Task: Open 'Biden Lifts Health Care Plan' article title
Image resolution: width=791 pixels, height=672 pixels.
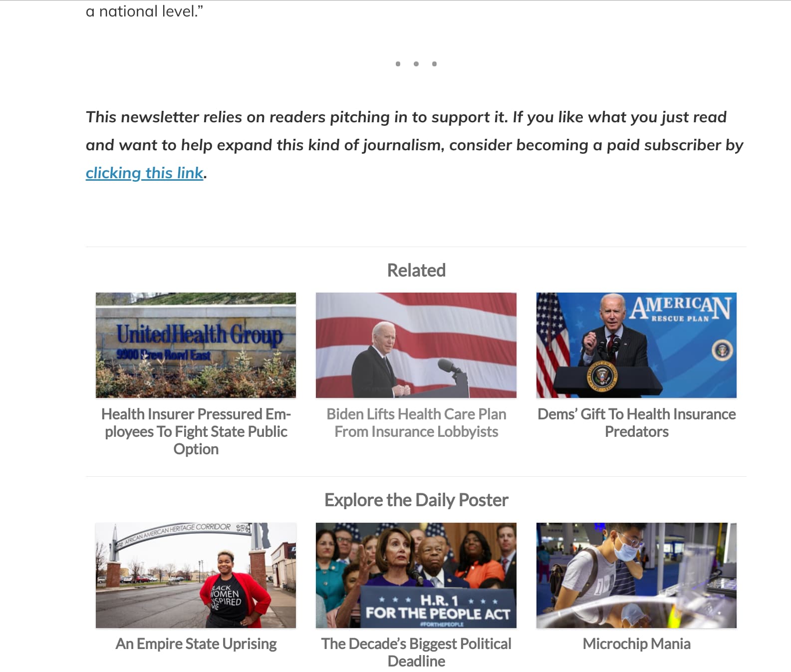Action: coord(416,423)
